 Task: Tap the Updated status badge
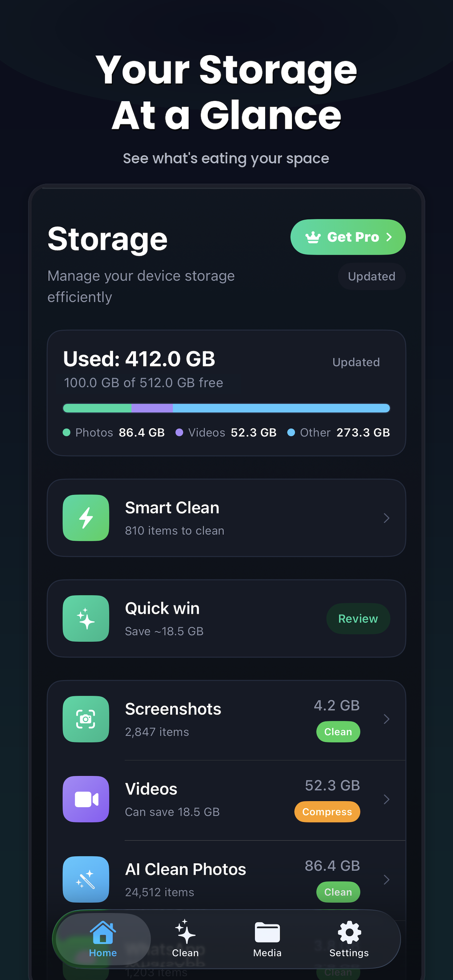click(x=371, y=276)
